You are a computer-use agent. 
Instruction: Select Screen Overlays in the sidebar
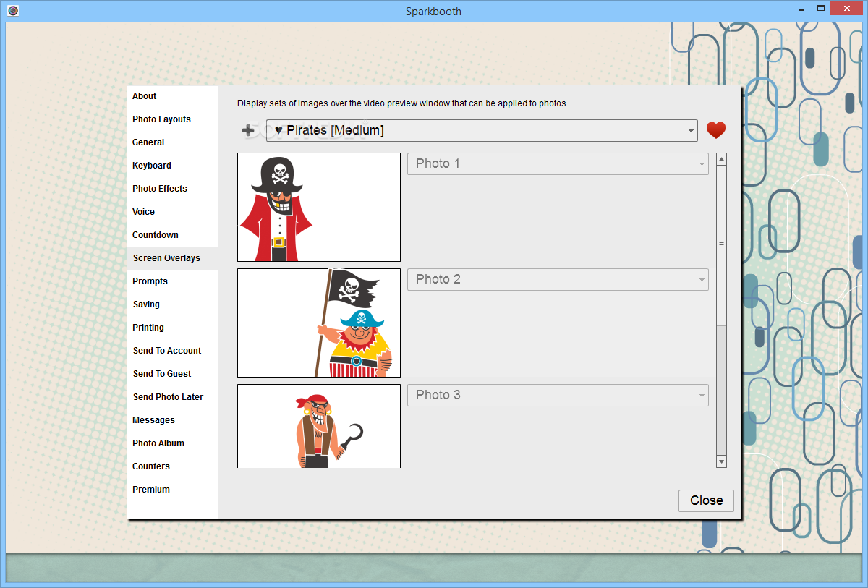[172, 258]
